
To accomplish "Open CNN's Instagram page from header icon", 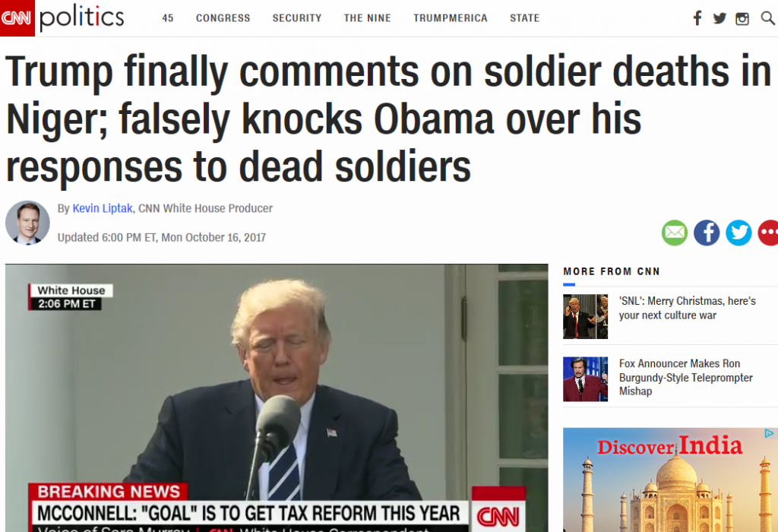I will 742,19.
